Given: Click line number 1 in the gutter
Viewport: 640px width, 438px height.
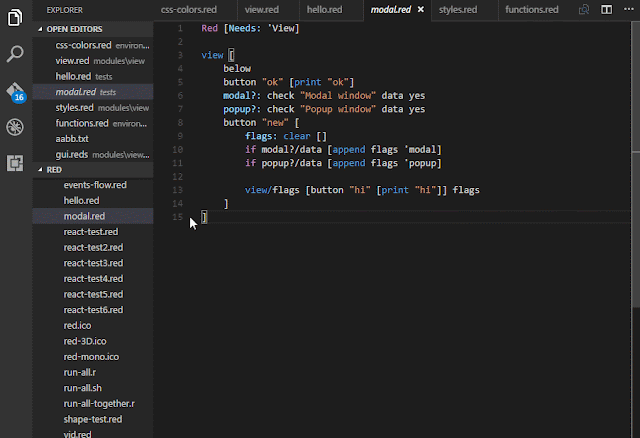Looking at the screenshot, I should (180, 28).
